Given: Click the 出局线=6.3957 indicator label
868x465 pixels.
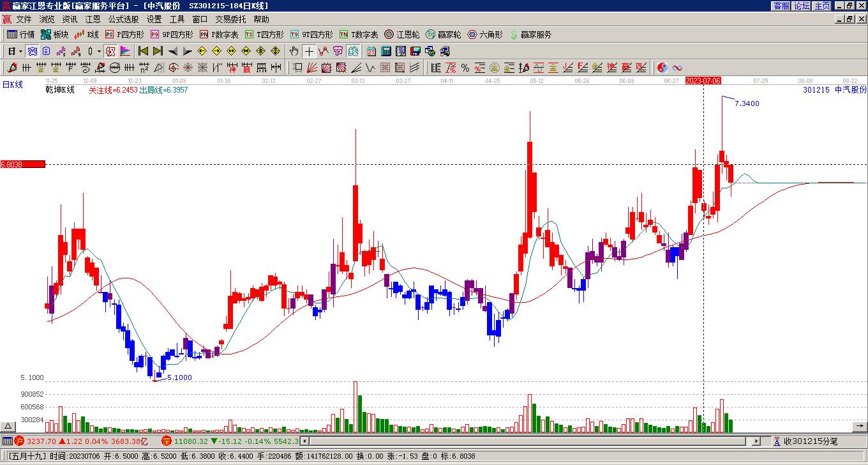Looking at the screenshot, I should (x=163, y=90).
